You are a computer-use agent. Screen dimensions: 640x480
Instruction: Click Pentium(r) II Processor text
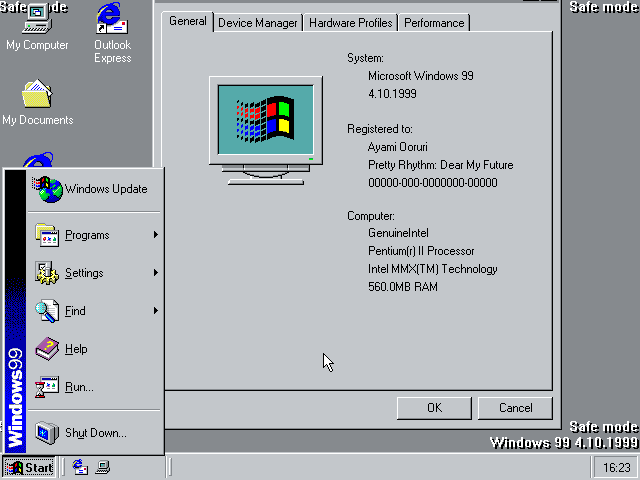coord(421,251)
